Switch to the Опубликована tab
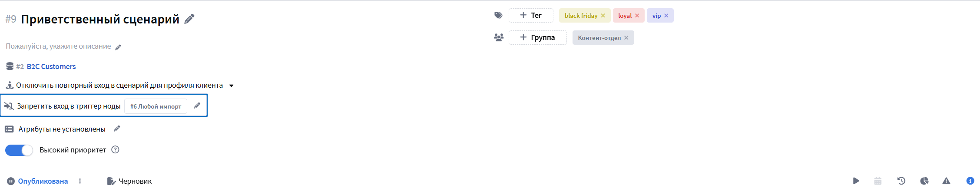The image size is (980, 195). click(37, 181)
